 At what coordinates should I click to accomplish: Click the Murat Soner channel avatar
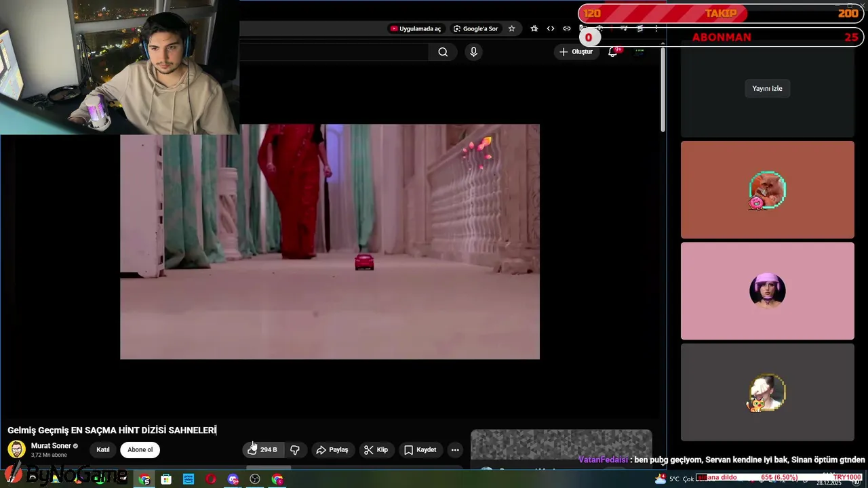click(x=17, y=449)
